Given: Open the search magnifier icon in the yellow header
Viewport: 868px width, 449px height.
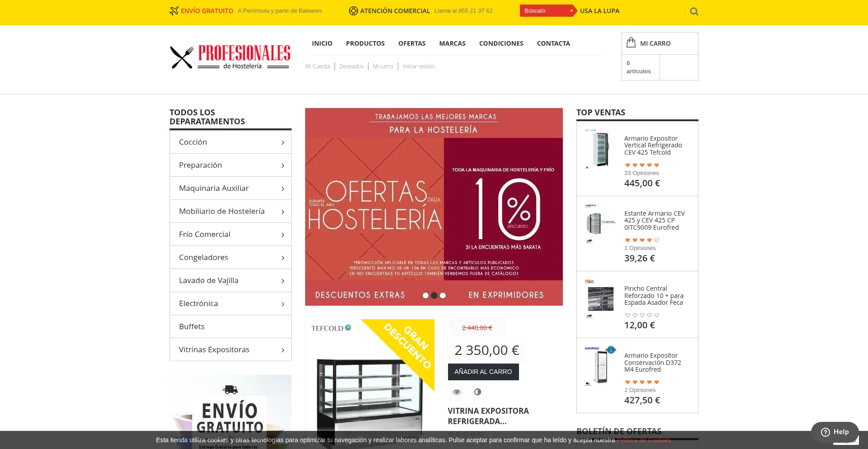Looking at the screenshot, I should coord(694,11).
